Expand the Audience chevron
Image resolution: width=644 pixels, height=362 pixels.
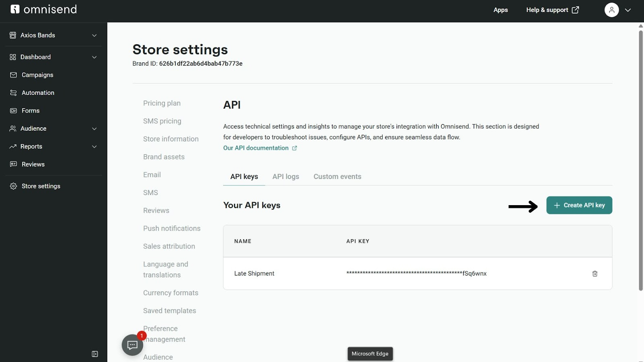click(x=94, y=129)
